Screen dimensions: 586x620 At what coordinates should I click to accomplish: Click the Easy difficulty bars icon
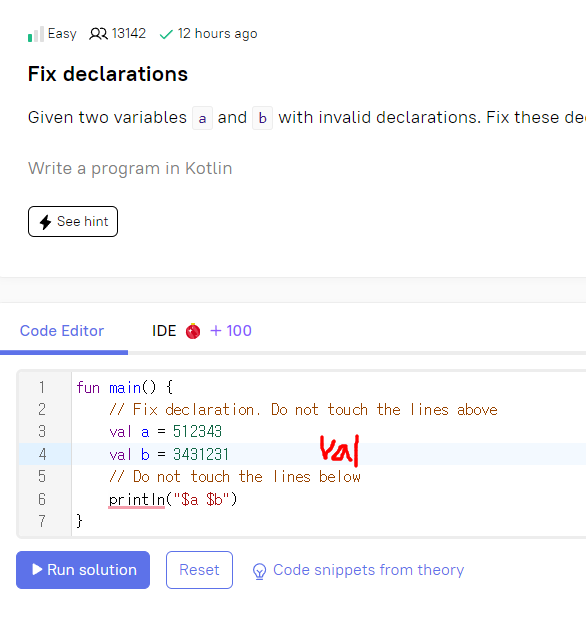[x=36, y=34]
